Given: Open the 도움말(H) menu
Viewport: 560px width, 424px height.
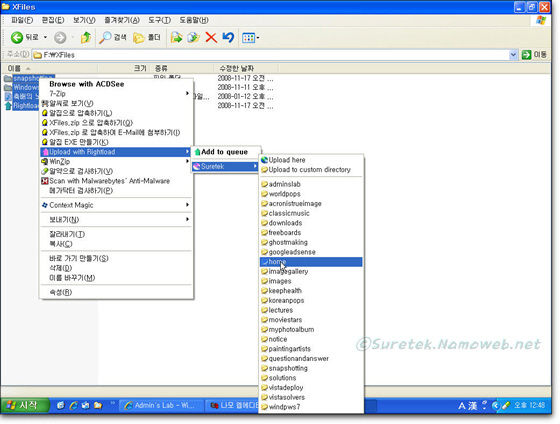Looking at the screenshot, I should pyautogui.click(x=194, y=20).
